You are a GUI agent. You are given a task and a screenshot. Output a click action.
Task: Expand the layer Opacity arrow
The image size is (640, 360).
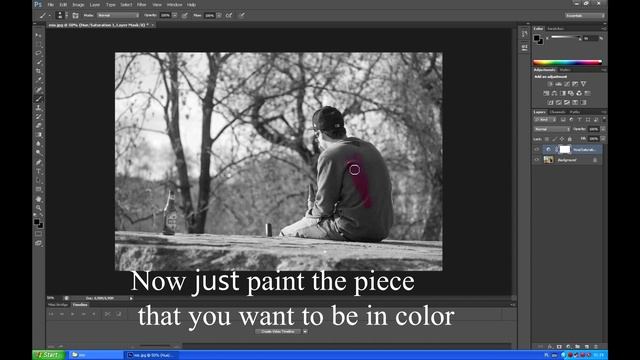[603, 129]
